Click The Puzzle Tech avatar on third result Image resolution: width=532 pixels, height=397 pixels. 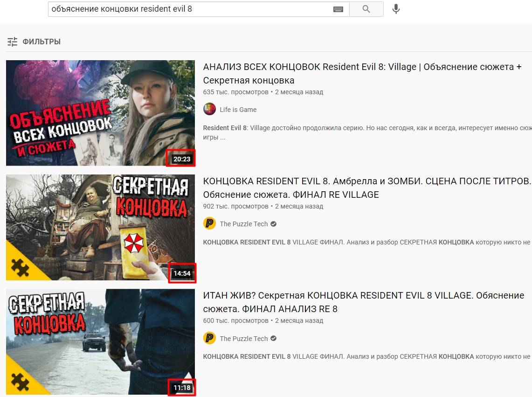click(x=209, y=339)
